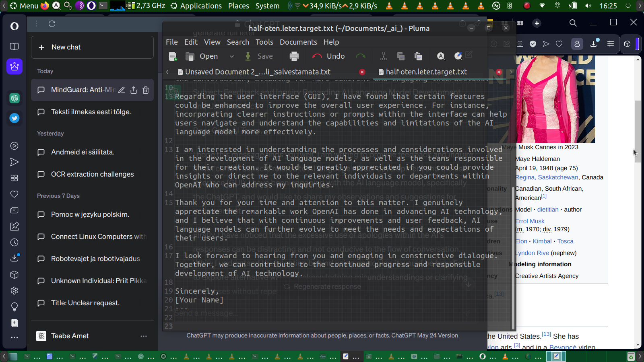Expand the Open recent files dropdown arrow

click(x=232, y=56)
